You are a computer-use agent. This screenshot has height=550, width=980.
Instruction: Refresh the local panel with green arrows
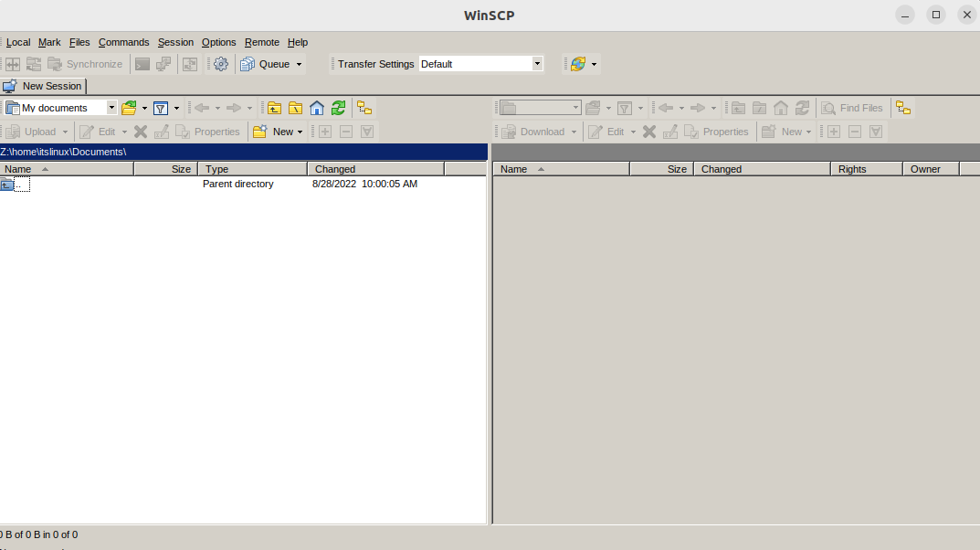click(x=338, y=108)
